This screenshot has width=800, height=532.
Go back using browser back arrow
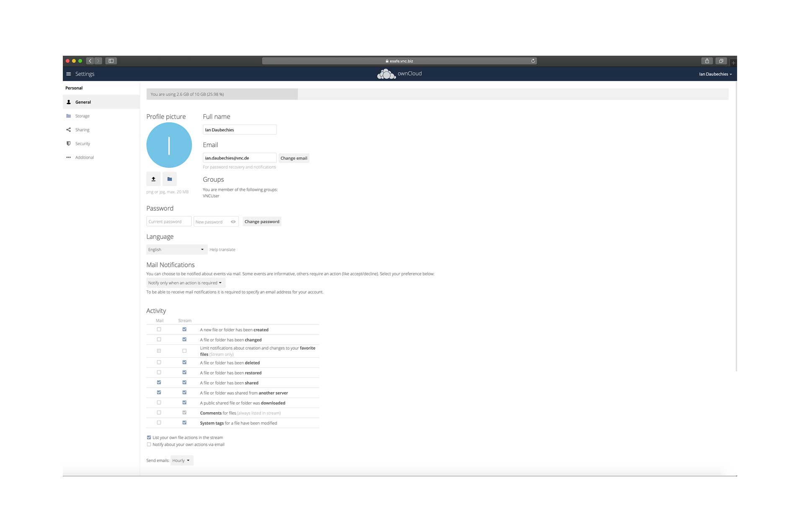click(x=90, y=61)
